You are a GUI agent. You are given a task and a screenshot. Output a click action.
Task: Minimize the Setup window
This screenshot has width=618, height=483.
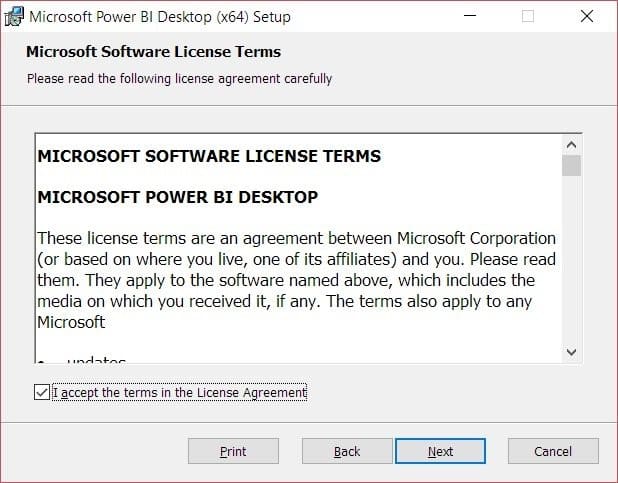[x=470, y=16]
